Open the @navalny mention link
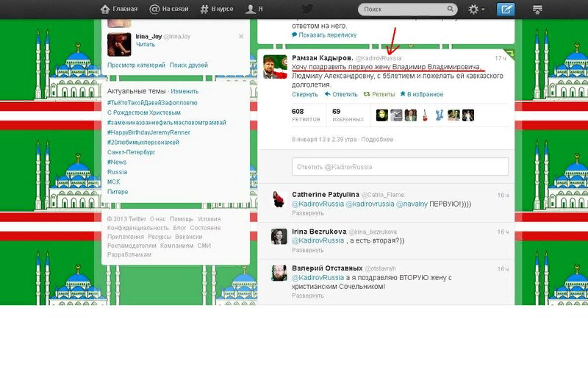Viewport: 588px width, 372px height. pyautogui.click(x=412, y=204)
